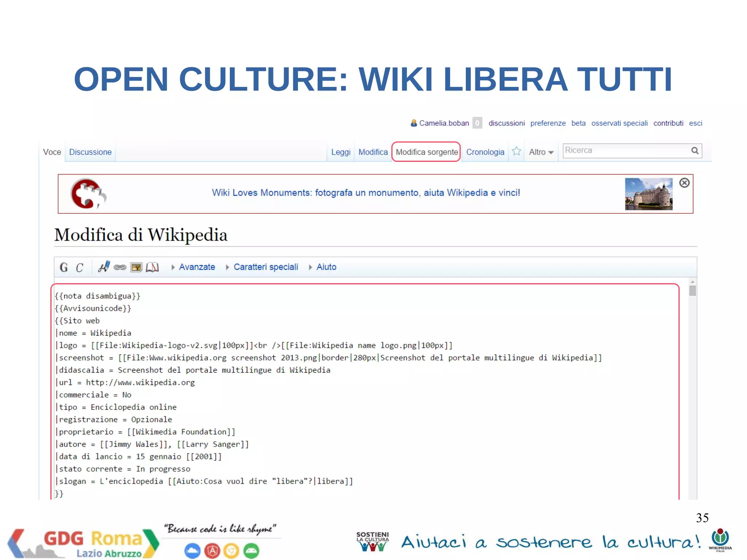
Task: Open the notifications counter badge
Action: pos(477,123)
